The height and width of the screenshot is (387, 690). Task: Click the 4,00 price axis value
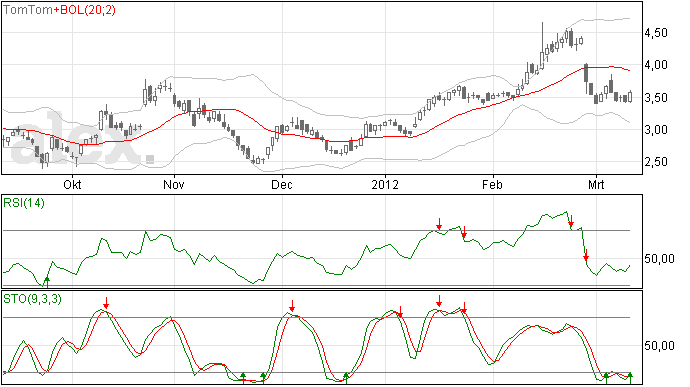tap(656, 65)
